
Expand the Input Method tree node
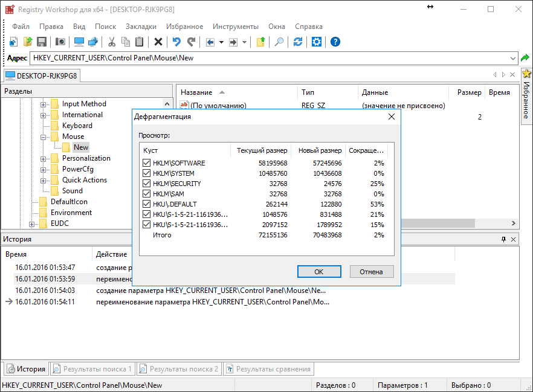43,104
